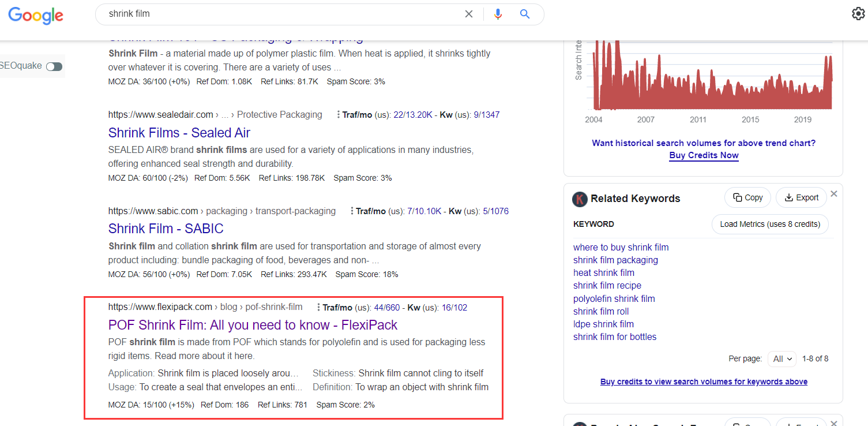868x426 pixels.
Task: Select keyword where to buy shrink film
Action: 621,247
